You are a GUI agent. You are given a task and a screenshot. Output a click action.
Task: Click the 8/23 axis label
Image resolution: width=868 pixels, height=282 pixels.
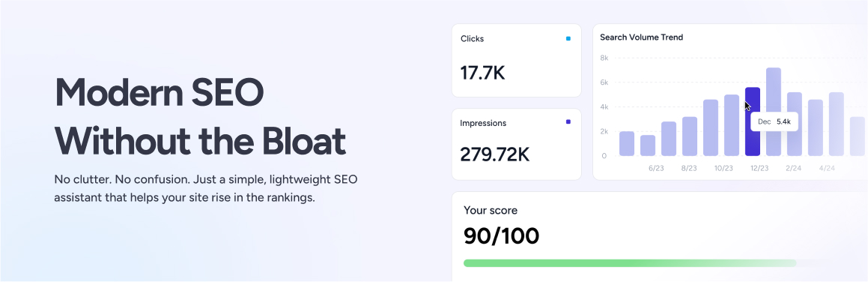[x=690, y=168]
